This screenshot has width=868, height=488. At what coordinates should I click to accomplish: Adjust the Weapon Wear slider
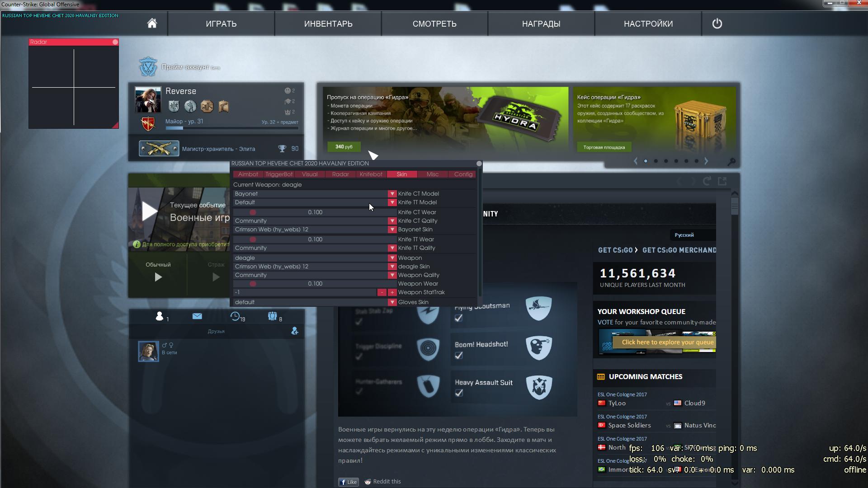pyautogui.click(x=315, y=284)
